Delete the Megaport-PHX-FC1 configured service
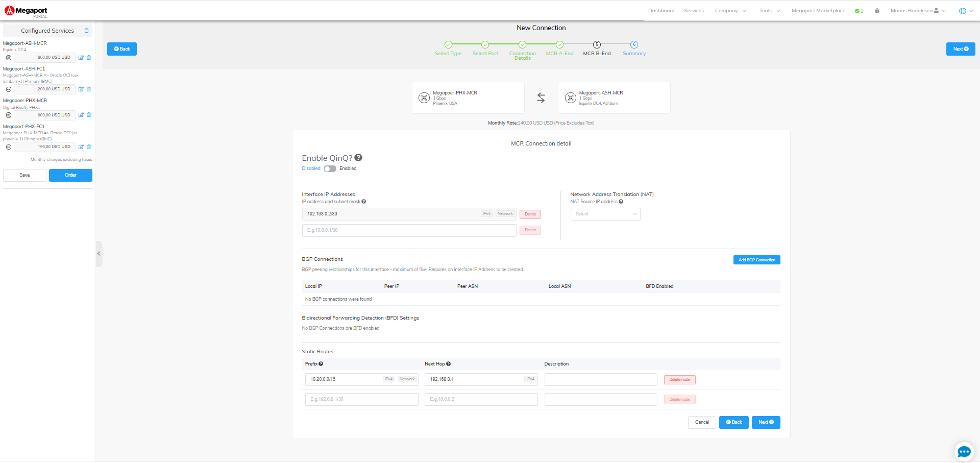980x463 pixels. coord(89,147)
